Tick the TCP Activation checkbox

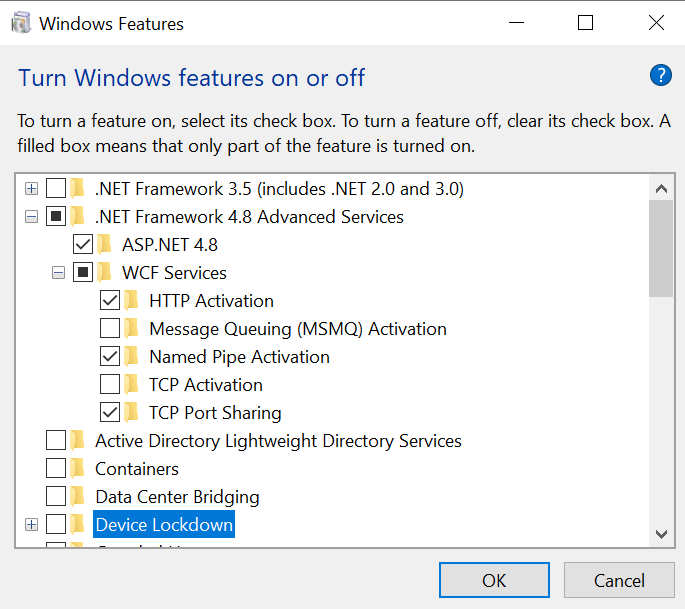(110, 385)
